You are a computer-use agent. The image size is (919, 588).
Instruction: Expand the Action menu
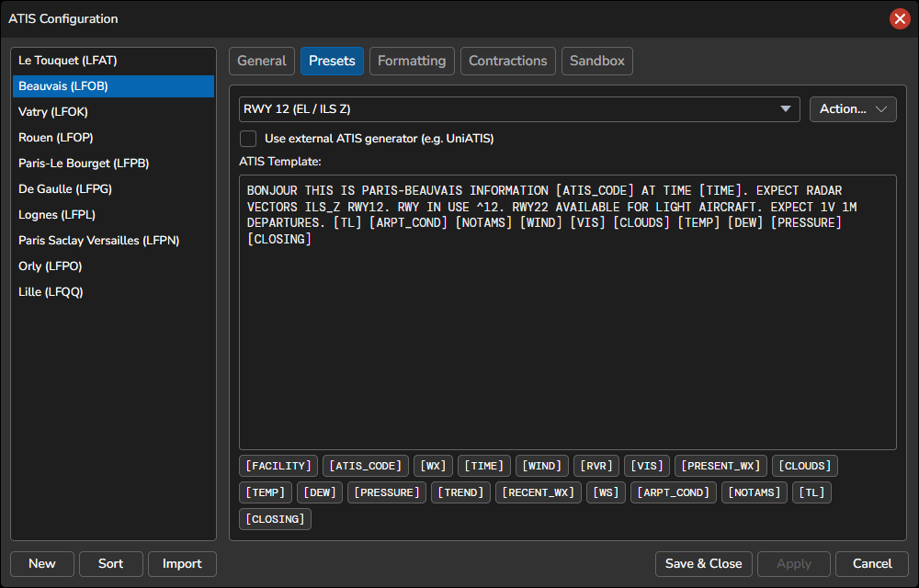click(x=853, y=109)
